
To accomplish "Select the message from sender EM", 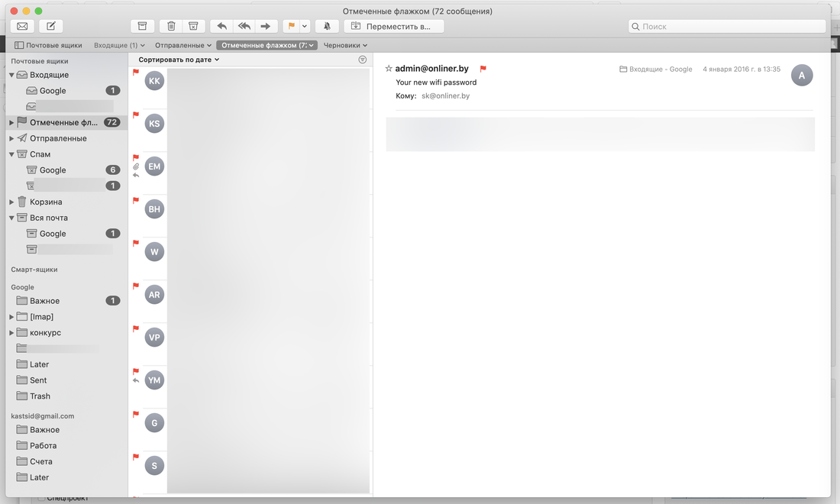I will (250, 173).
